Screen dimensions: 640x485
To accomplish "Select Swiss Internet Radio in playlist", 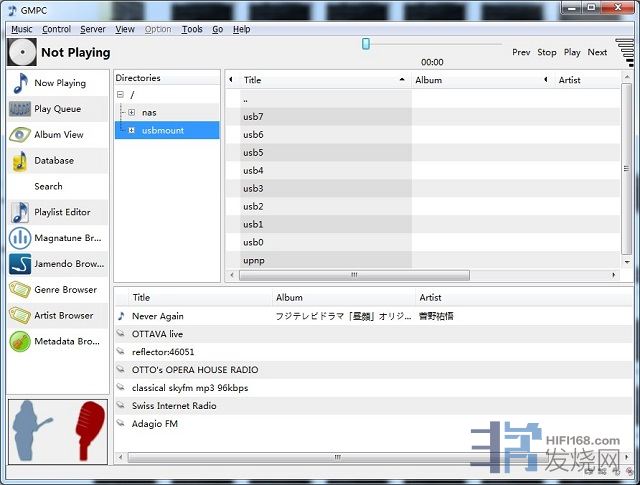I will click(x=175, y=406).
